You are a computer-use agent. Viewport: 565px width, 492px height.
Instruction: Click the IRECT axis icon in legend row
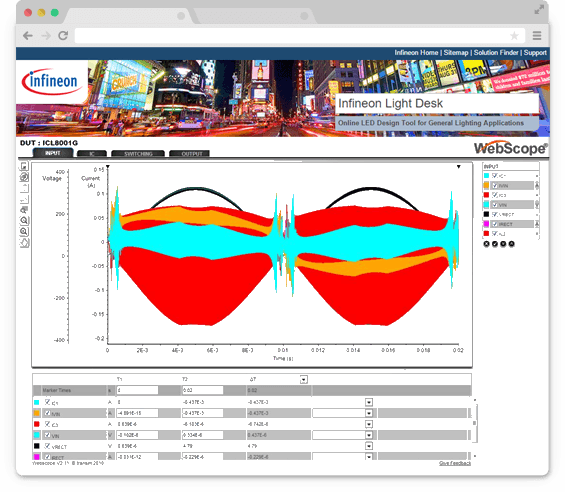[537, 224]
